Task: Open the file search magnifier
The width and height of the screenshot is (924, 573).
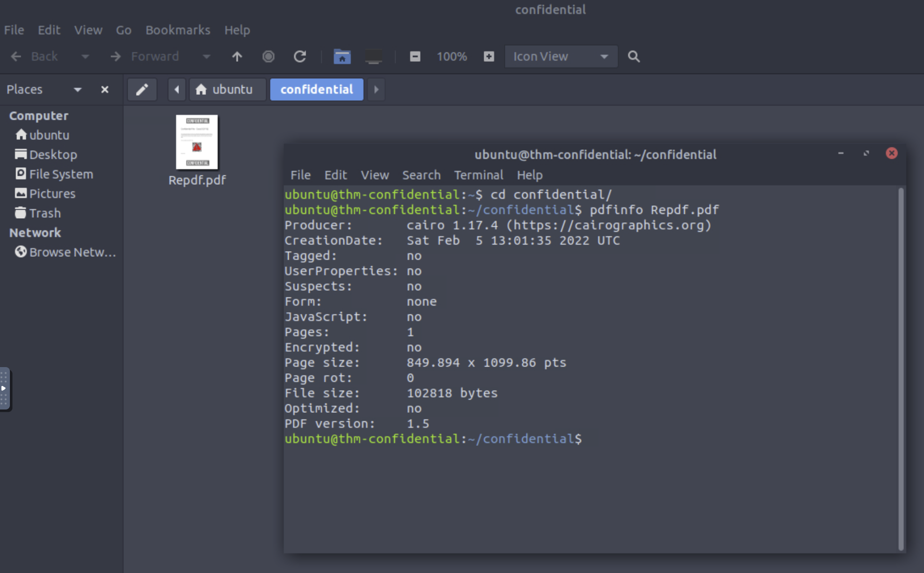Action: coord(634,57)
